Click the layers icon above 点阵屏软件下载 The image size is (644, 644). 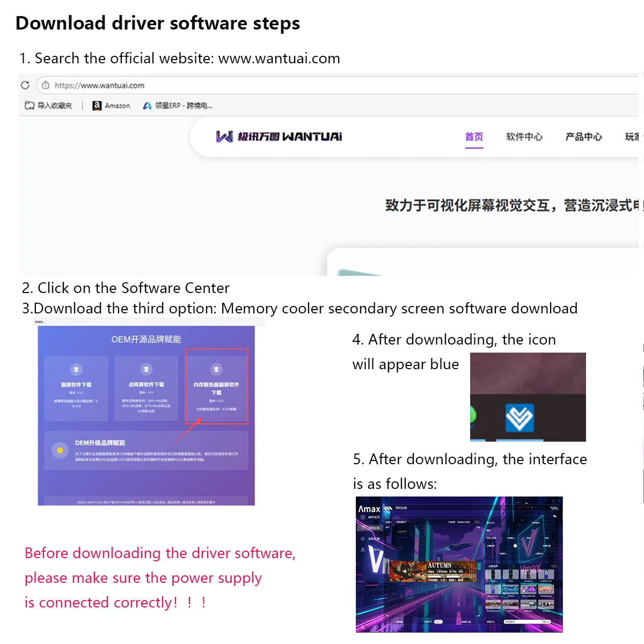(x=146, y=369)
